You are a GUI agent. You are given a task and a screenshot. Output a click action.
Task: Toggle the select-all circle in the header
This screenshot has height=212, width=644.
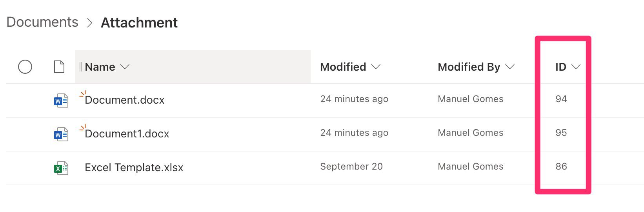tap(25, 67)
